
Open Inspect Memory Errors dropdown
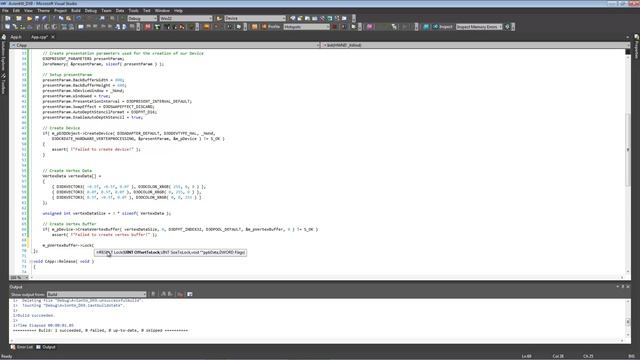tap(479, 27)
